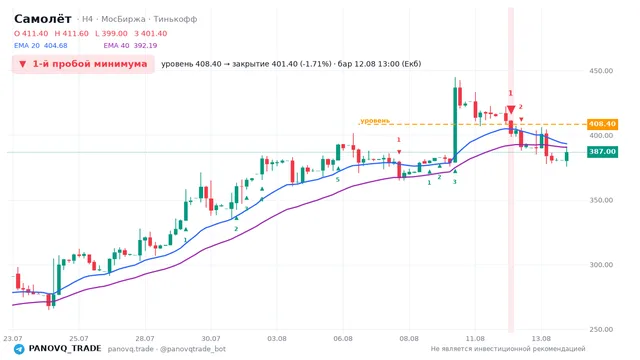Screen dimensions: 640x360
Task: Click the 'O 411.40' open price value
Action: click(x=31, y=33)
